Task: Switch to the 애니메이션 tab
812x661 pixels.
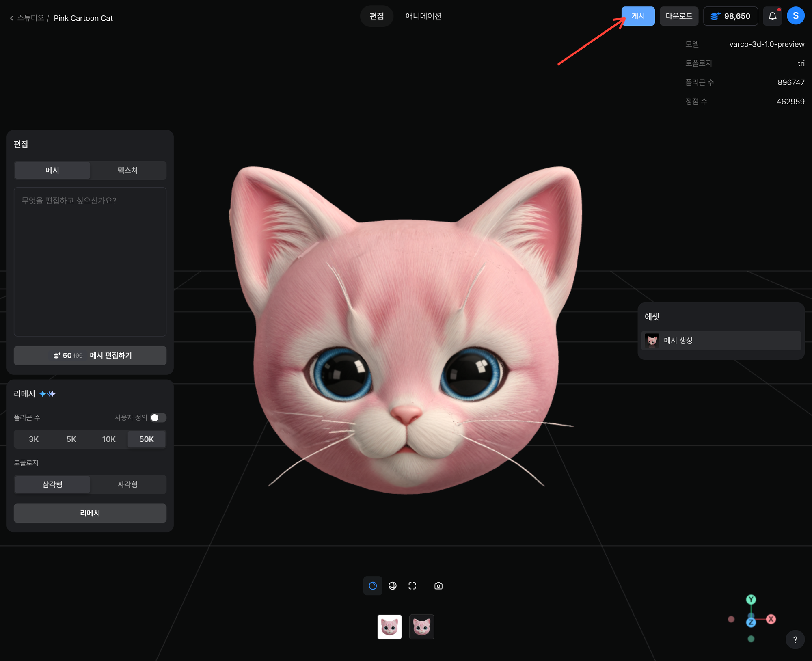Action: (x=423, y=16)
